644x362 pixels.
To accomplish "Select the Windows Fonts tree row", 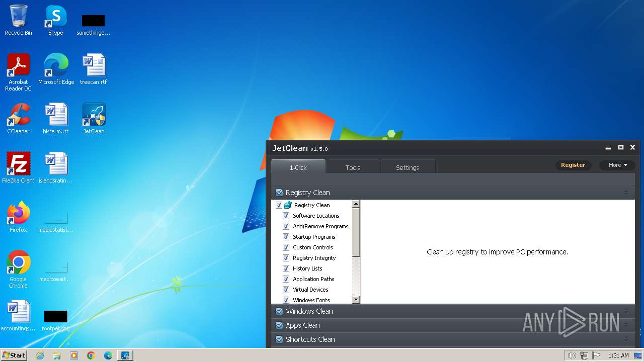I will click(311, 300).
